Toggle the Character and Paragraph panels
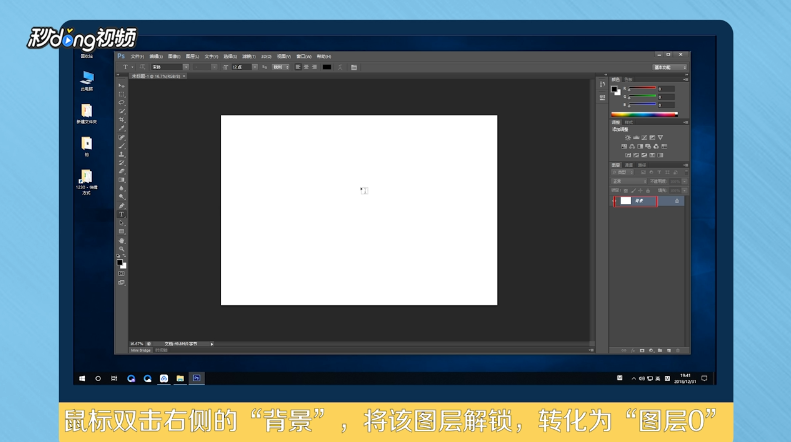Screen dimensions: 791x442 (354, 67)
